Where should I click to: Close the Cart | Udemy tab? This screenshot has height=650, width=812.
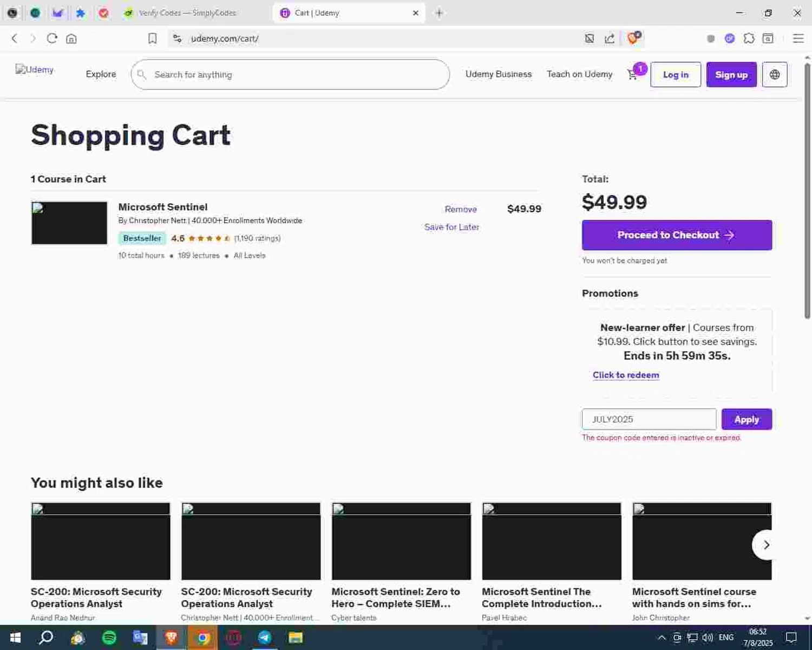(416, 13)
